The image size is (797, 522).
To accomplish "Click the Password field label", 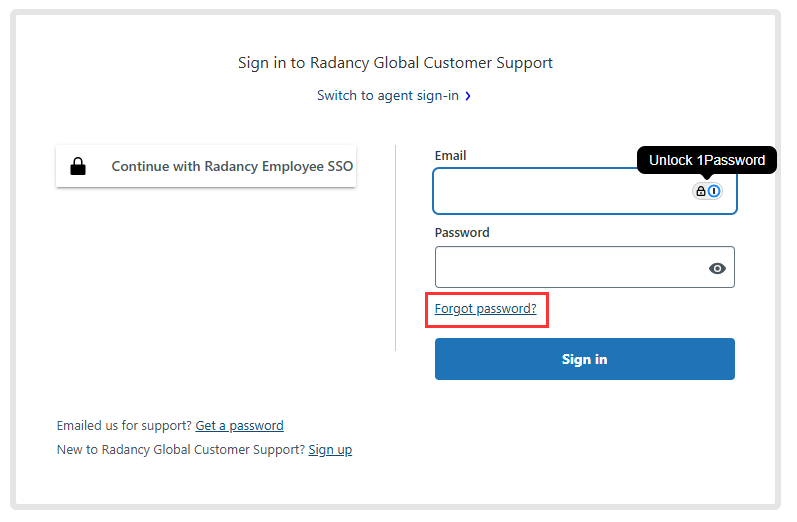I will pos(462,232).
